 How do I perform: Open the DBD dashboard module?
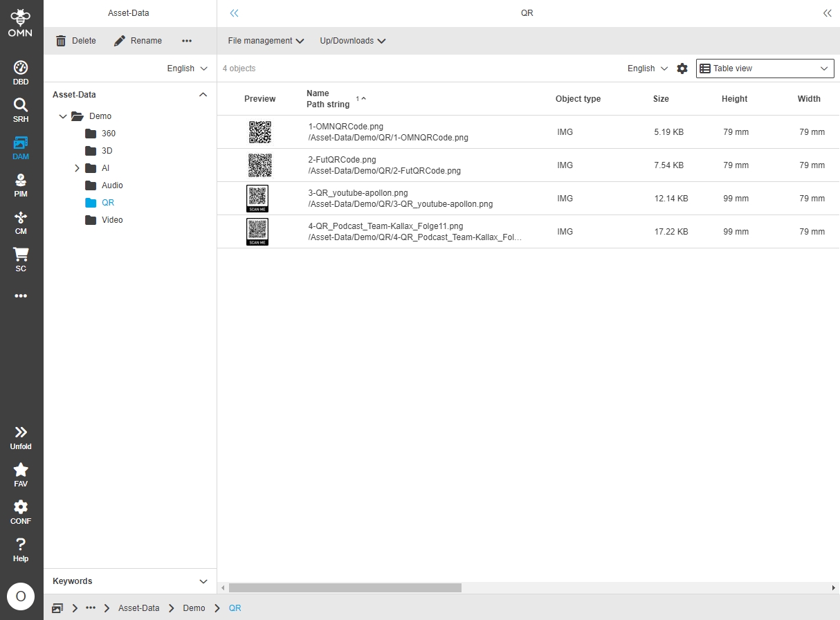(x=21, y=73)
